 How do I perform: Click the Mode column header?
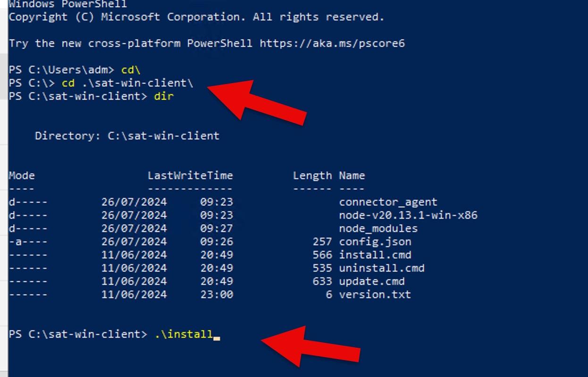pos(22,176)
